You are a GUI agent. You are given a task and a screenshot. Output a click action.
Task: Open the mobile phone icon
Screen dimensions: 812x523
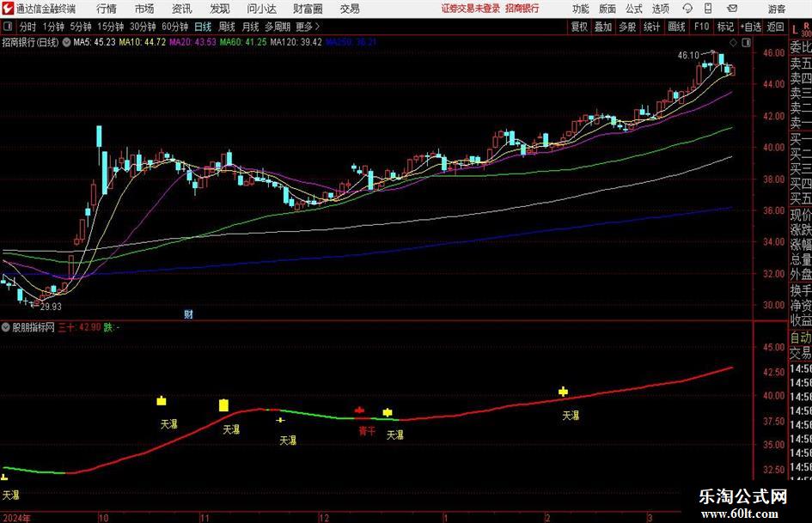(x=708, y=9)
